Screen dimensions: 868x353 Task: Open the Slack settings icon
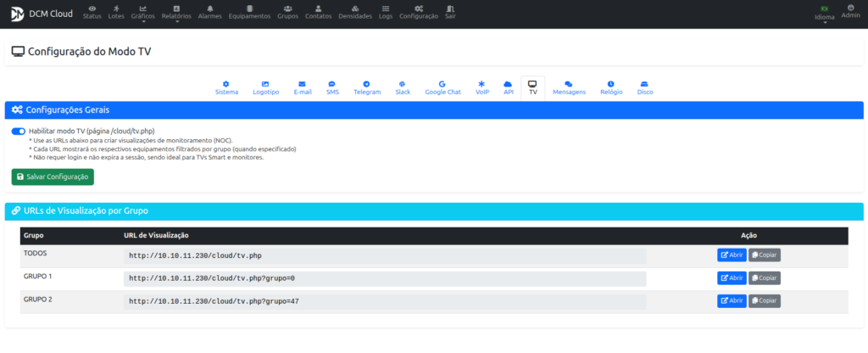pos(403,83)
